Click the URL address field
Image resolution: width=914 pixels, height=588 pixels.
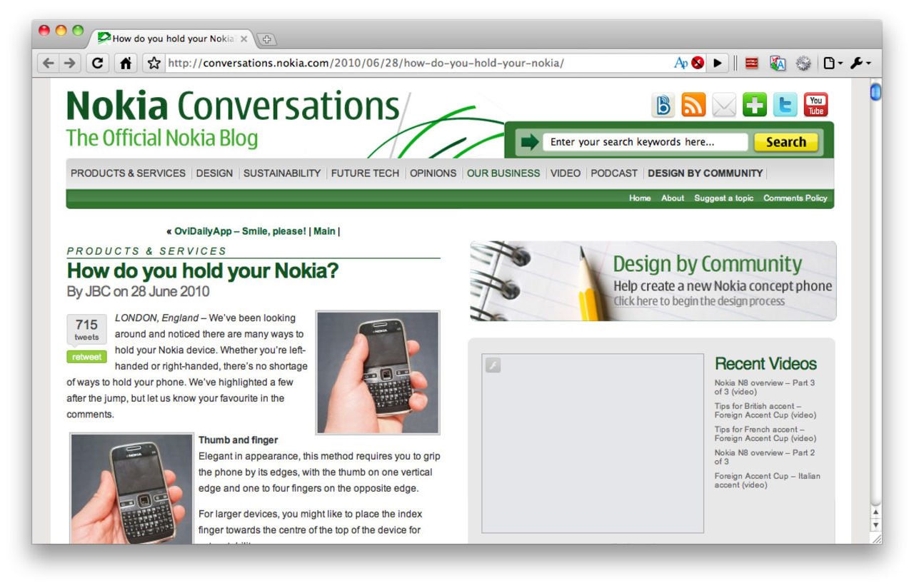pyautogui.click(x=418, y=63)
